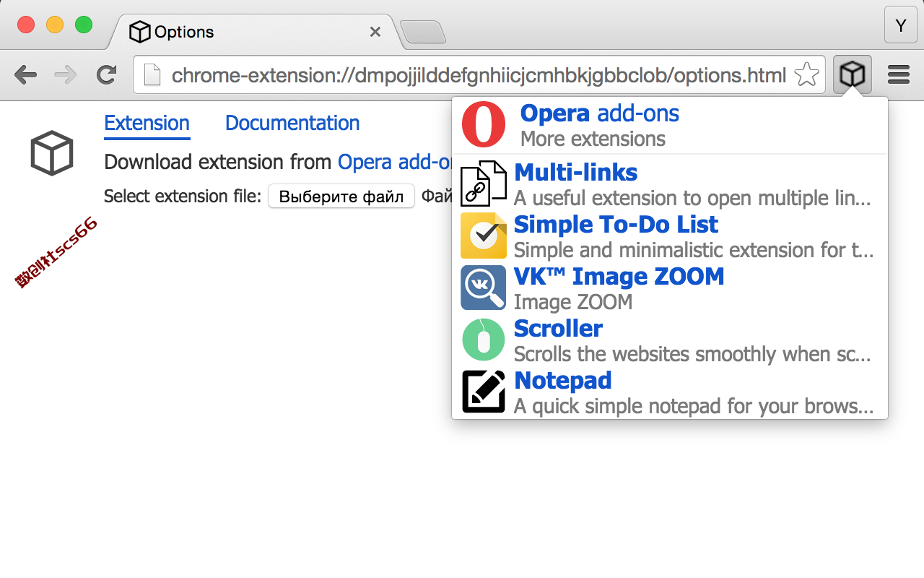
Task: Click the VK Image ZOOM magnifier icon
Action: 484,288
